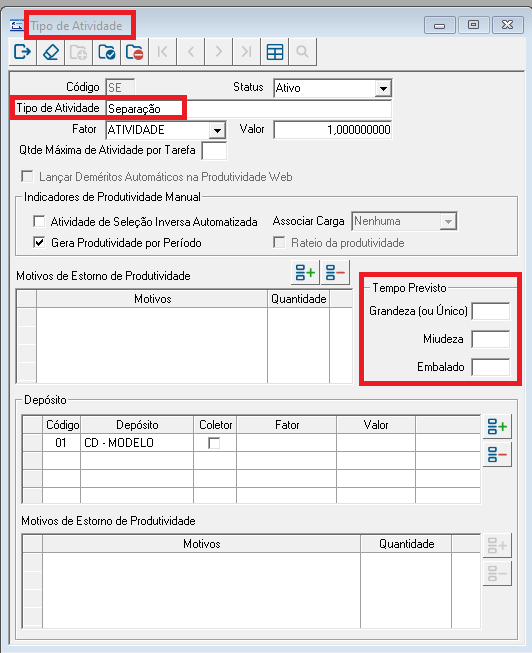532x653 pixels.
Task: Minimize the Tipo de Atividade window
Action: (x=440, y=25)
